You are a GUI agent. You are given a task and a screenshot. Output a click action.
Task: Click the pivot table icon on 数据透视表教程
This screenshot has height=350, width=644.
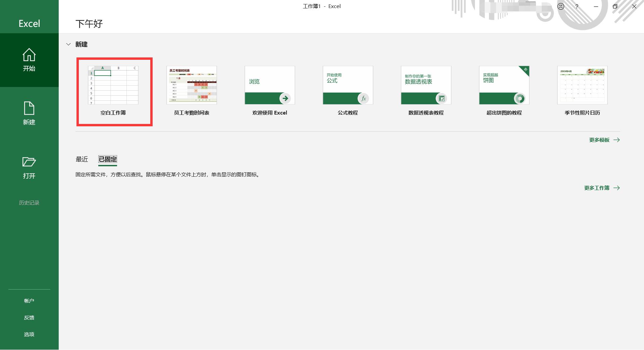(441, 98)
